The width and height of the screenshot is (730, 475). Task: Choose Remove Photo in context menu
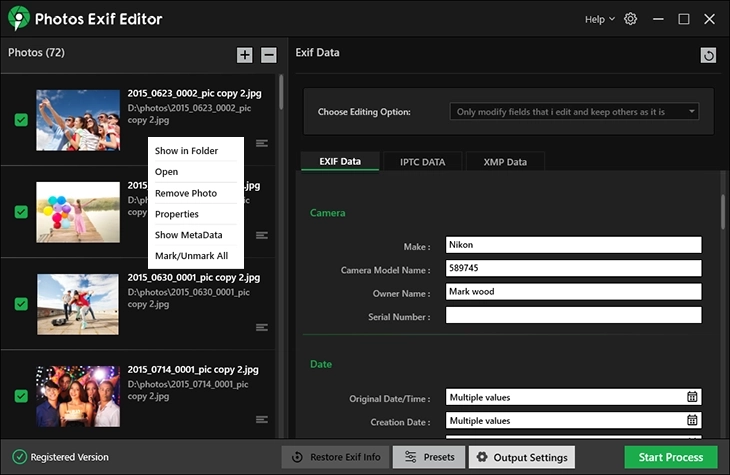(x=186, y=193)
